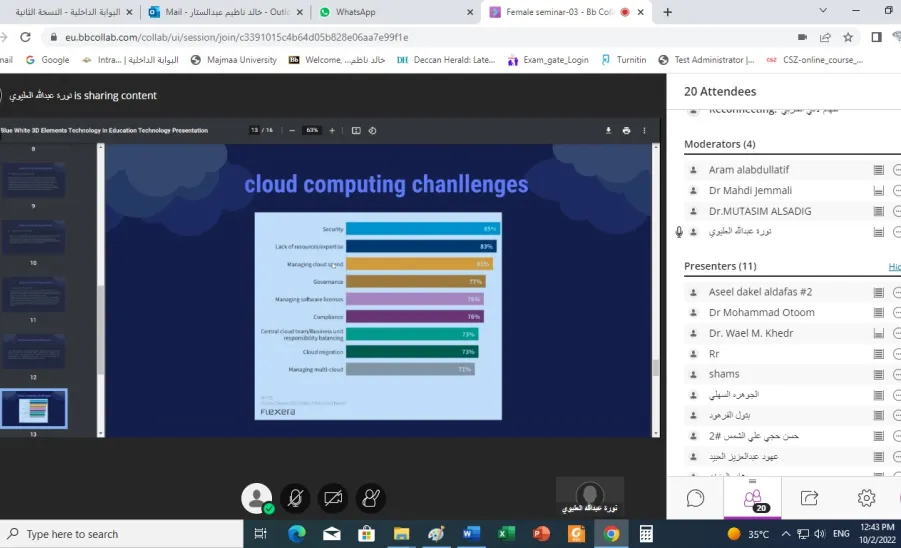The height and width of the screenshot is (548, 901).
Task: Bookmark this page with the star icon
Action: point(848,37)
